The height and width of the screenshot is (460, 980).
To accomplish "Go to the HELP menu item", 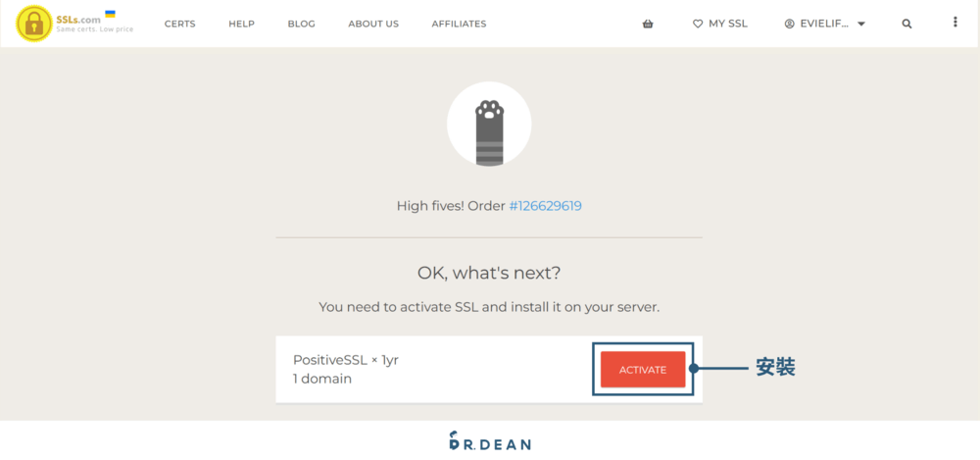I will coord(241,24).
